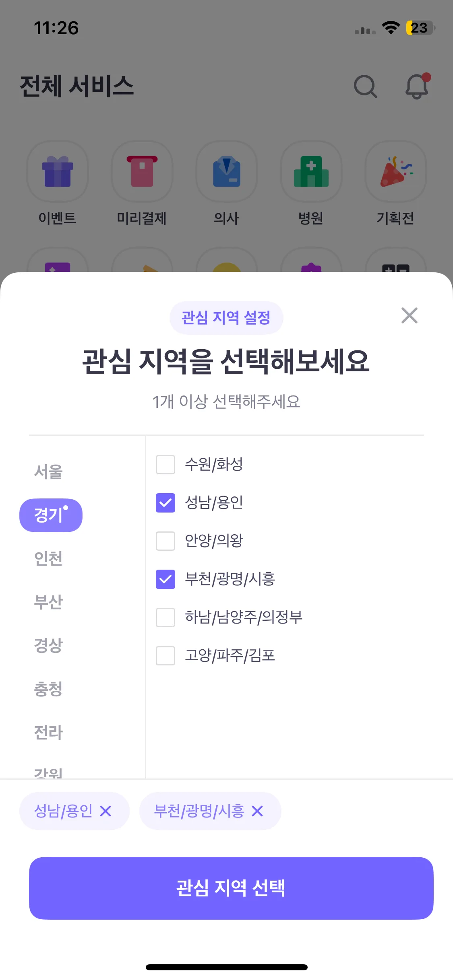
Task: Switch to the 인천 region tab
Action: (48, 558)
